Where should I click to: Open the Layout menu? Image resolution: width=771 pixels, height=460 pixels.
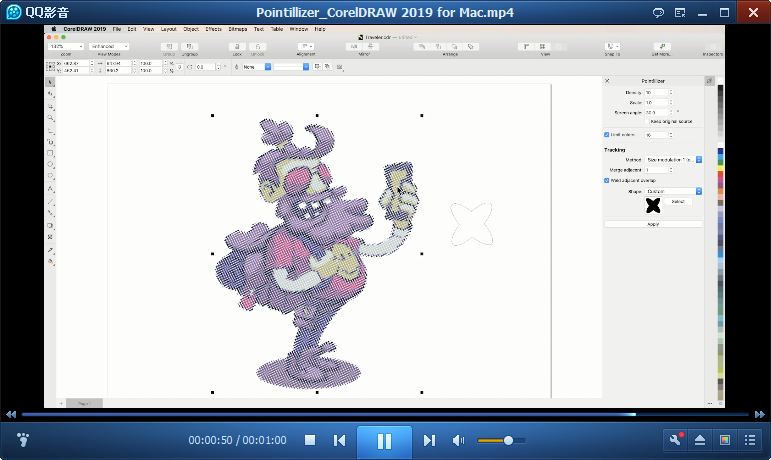168,29
